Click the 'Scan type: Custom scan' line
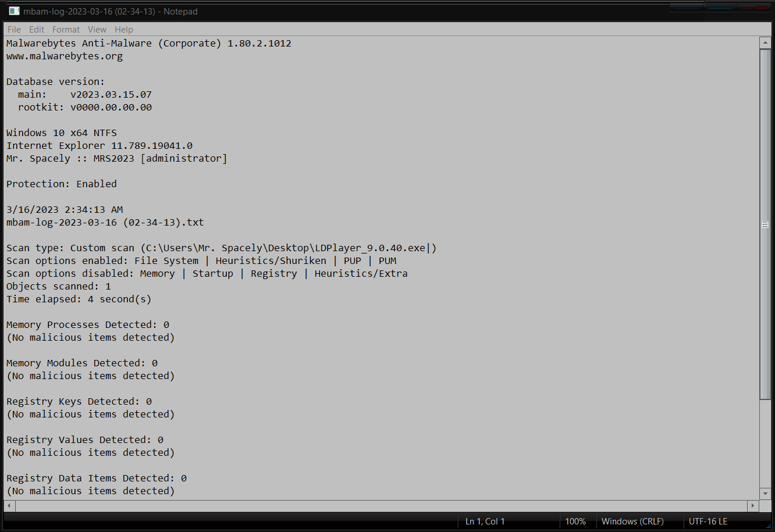 [222, 248]
